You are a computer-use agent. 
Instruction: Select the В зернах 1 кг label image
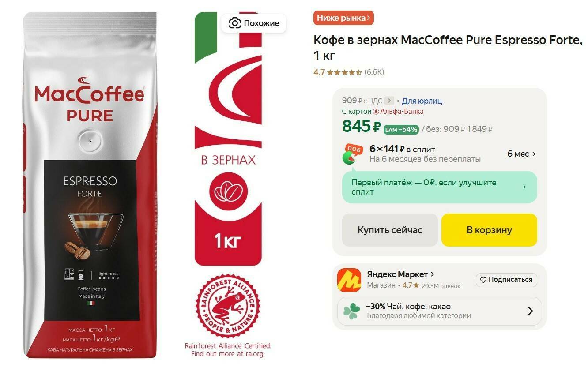[x=228, y=139]
